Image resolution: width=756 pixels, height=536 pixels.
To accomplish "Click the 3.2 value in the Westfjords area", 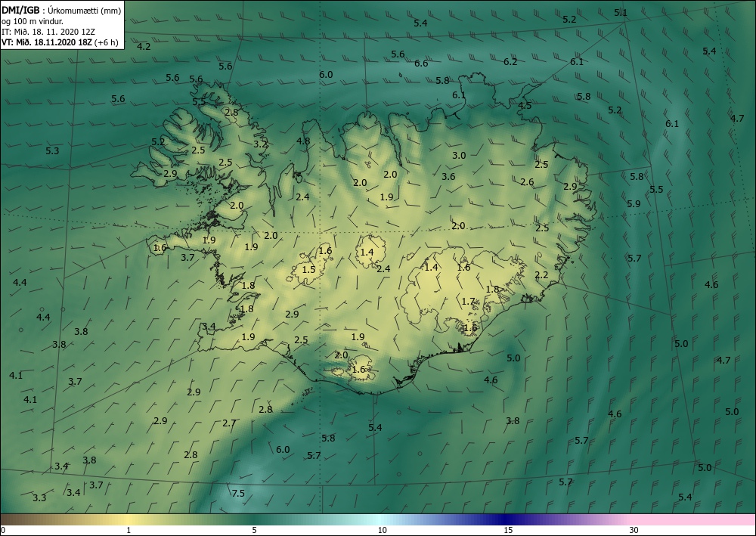I will 260,144.
